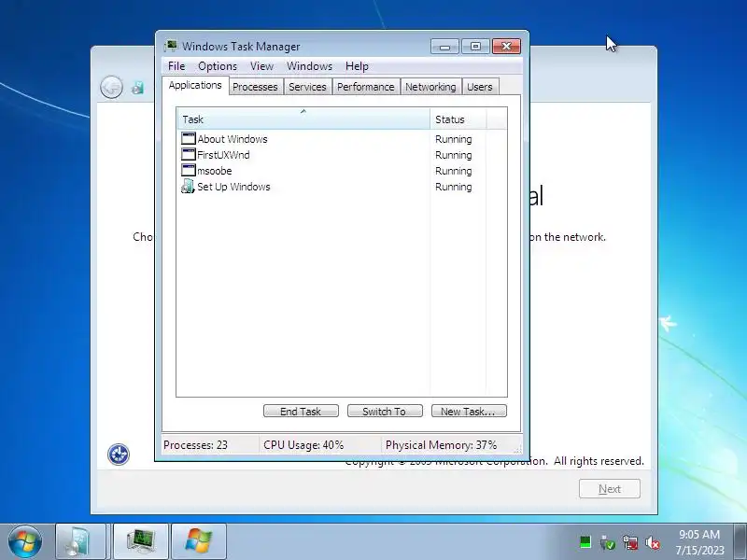
Task: Click the End Task button
Action: [301, 411]
